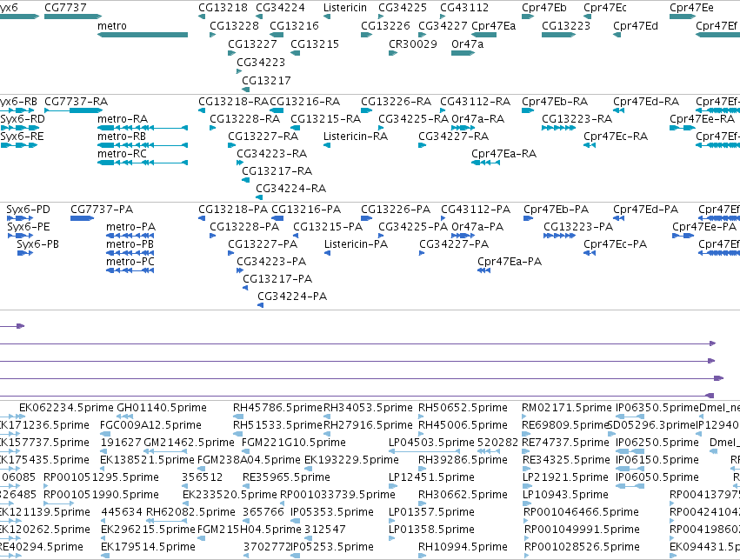Image resolution: width=740 pixels, height=560 pixels.
Task: Select the Listericin-RA transcript label
Action: coord(356,137)
